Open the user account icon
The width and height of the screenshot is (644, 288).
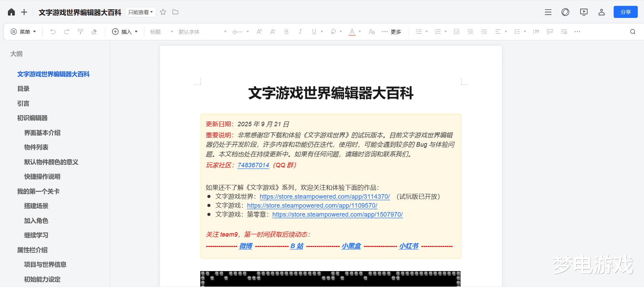(x=602, y=12)
